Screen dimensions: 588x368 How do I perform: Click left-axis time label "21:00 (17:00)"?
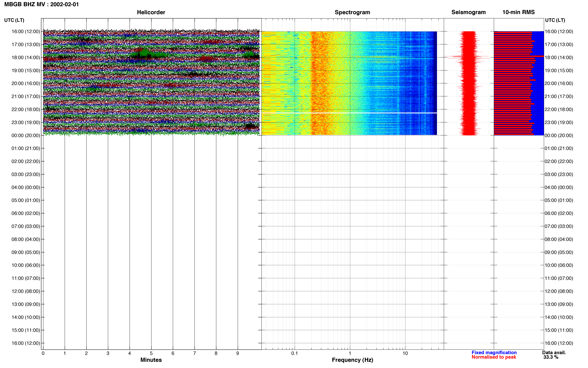point(26,96)
